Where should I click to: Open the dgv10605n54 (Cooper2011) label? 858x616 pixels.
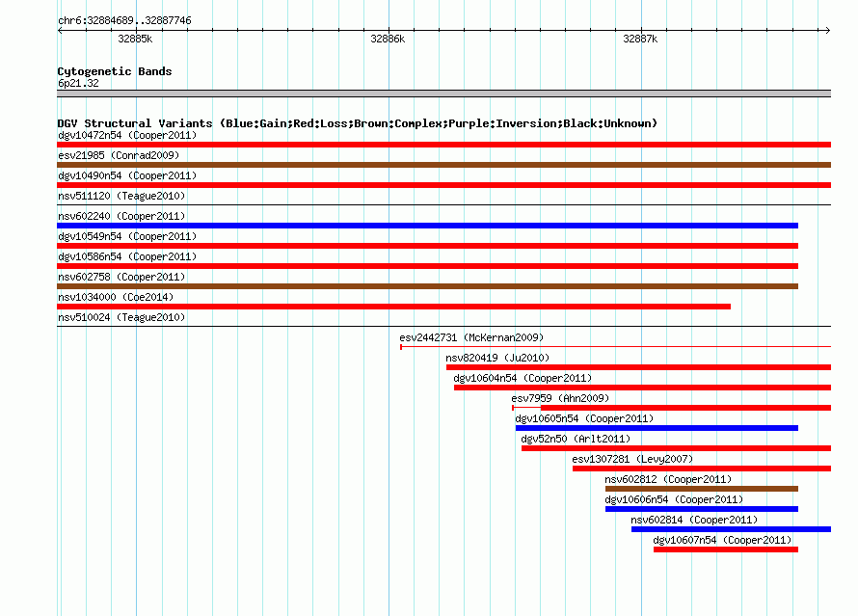pos(584,418)
